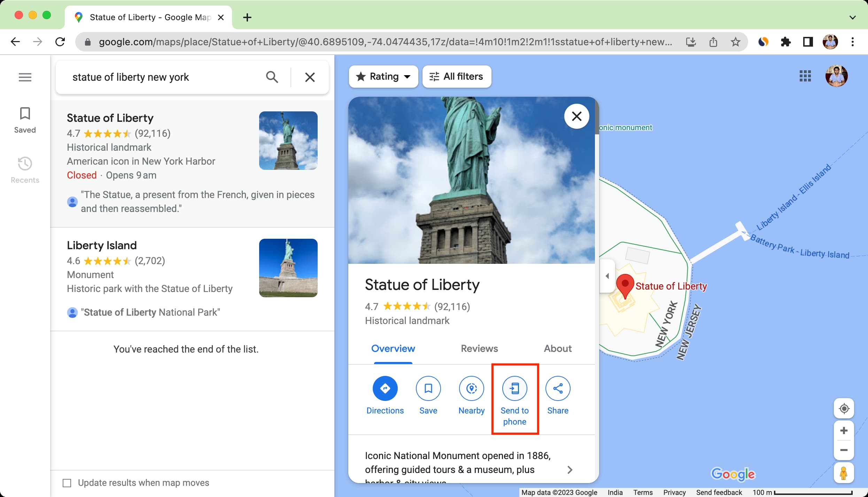
Task: Install app icon in address bar
Action: pyautogui.click(x=691, y=42)
